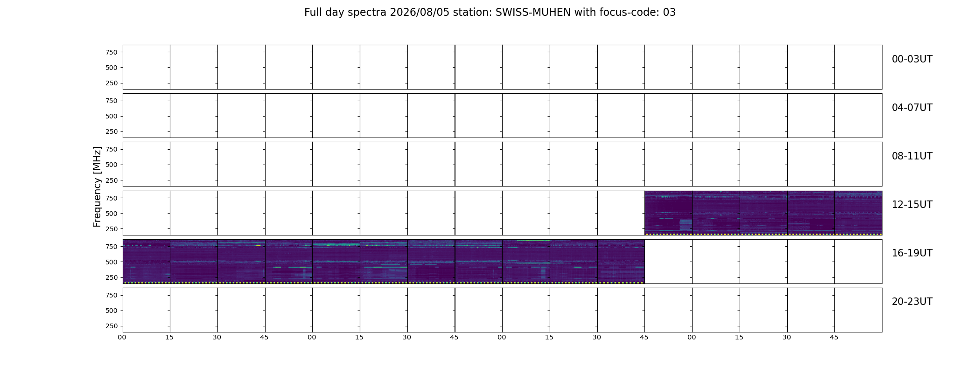This screenshot has width=980, height=373.
Task: Click the last spectrogram tile in 12-15UT row
Action: [x=858, y=213]
